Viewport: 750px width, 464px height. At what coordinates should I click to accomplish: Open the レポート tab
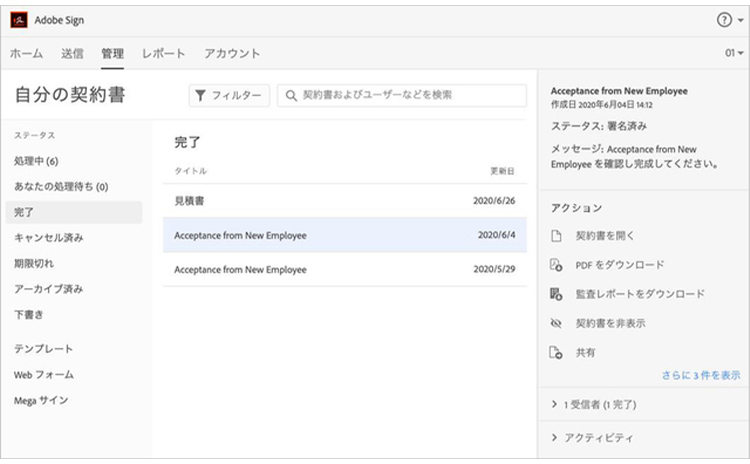164,54
